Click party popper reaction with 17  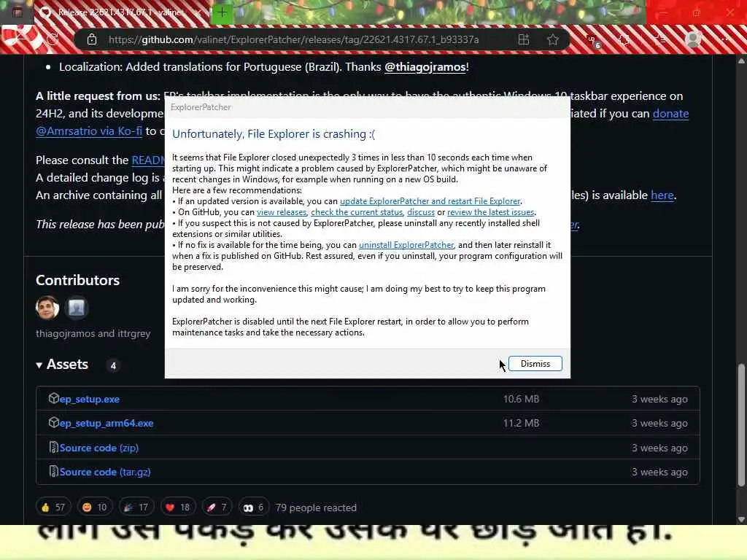136,507
